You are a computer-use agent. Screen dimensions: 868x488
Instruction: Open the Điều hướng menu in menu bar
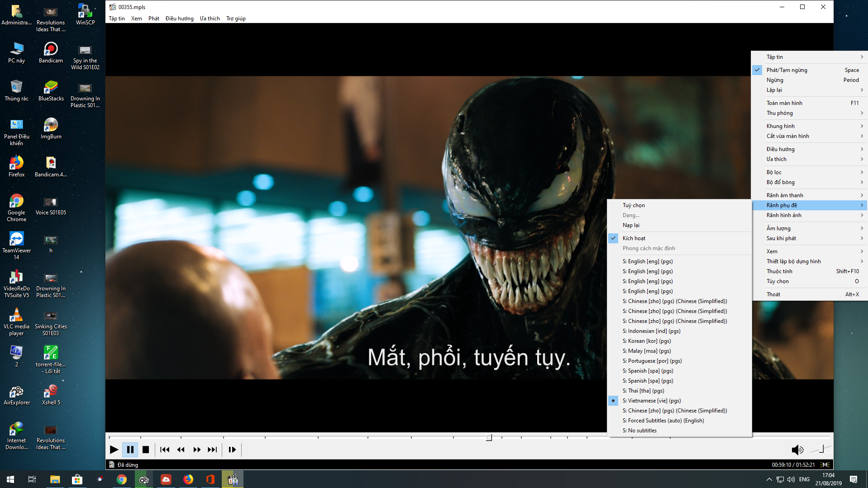click(180, 19)
